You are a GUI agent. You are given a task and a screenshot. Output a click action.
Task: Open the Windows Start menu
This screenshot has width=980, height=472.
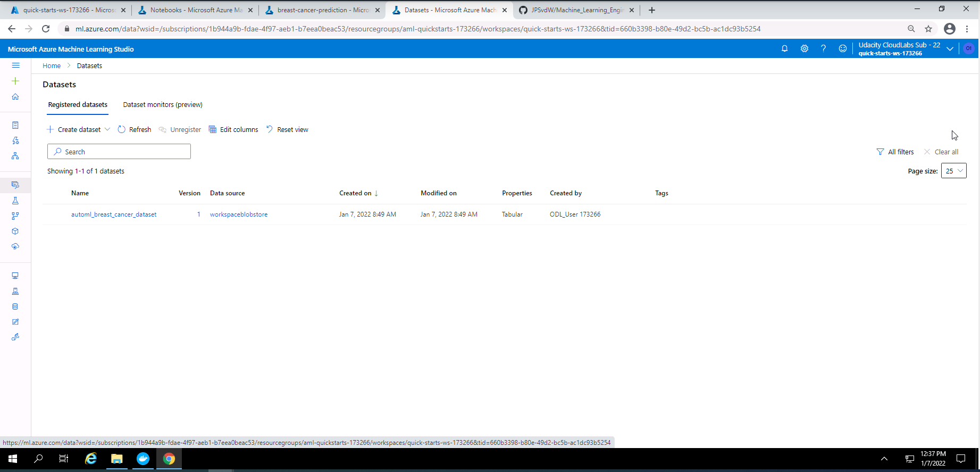(x=13, y=459)
